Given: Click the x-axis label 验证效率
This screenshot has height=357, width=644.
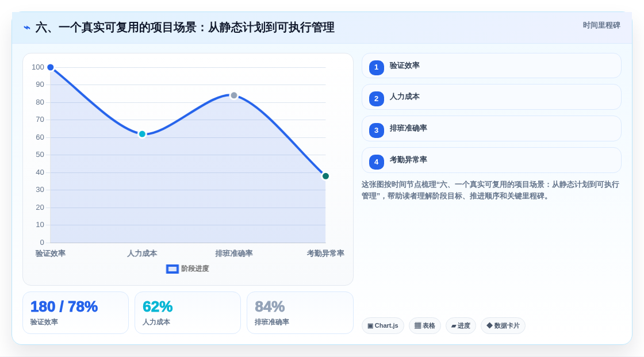Looking at the screenshot, I should point(51,254).
